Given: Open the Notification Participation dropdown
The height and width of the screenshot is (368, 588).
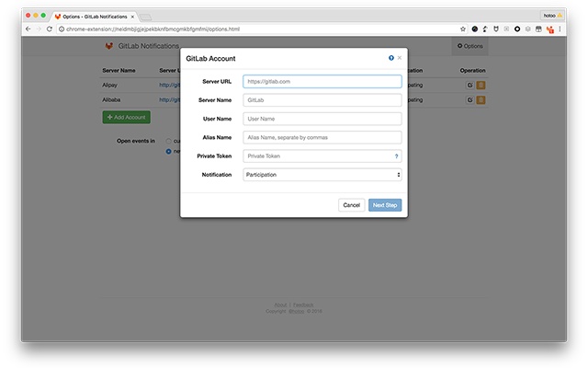Looking at the screenshot, I should pos(322,175).
